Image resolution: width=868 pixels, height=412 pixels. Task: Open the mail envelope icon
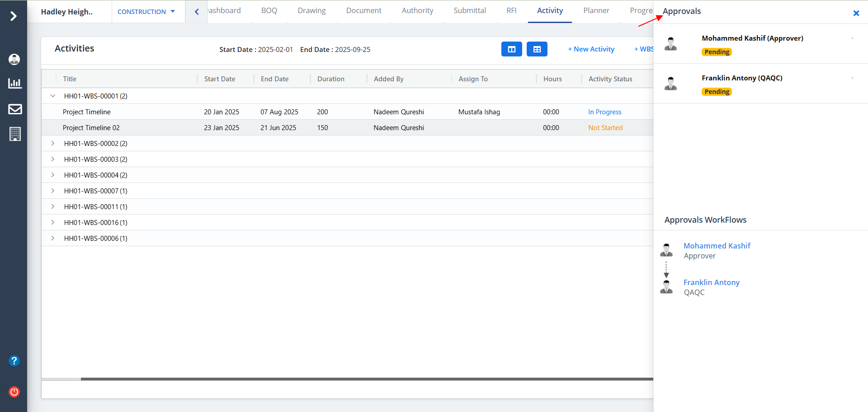pyautogui.click(x=15, y=109)
